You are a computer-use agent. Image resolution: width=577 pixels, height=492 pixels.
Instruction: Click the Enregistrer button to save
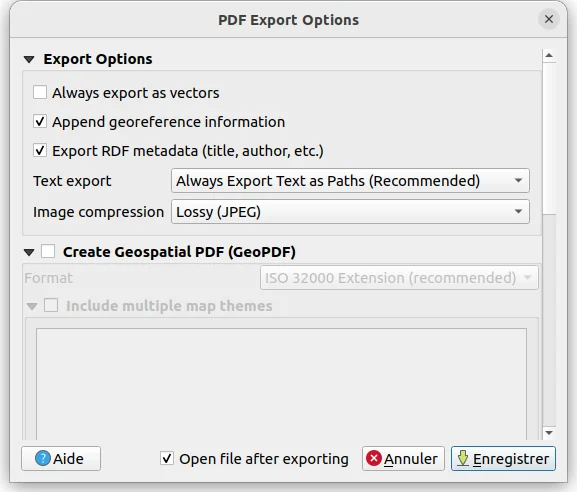pos(503,459)
